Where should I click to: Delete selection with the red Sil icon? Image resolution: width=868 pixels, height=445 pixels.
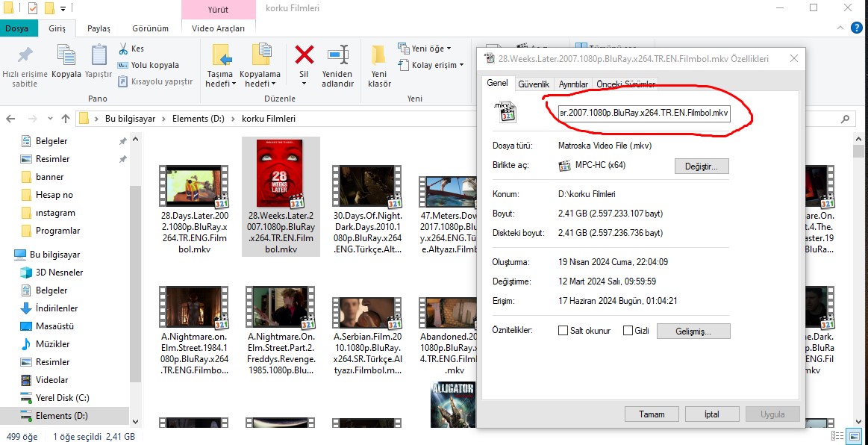pos(304,56)
